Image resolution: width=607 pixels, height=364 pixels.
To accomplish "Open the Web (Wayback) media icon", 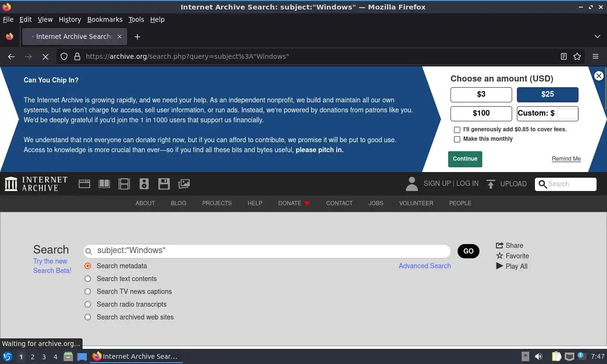I will click(x=84, y=184).
